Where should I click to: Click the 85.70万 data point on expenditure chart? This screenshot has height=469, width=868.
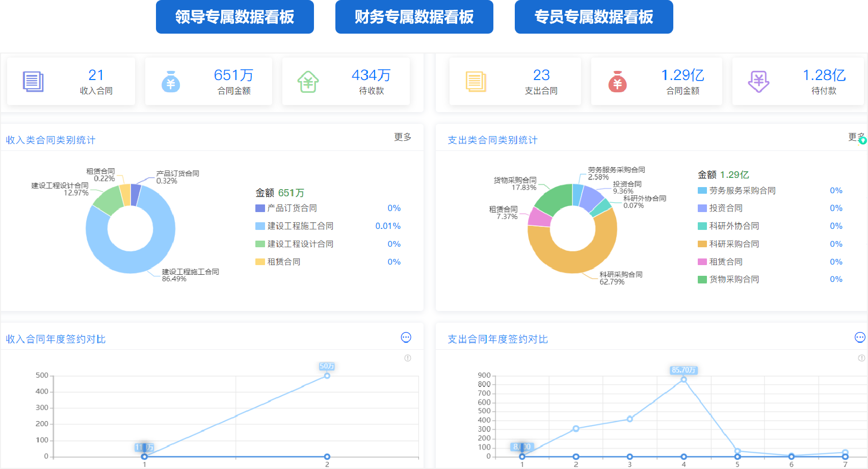pyautogui.click(x=683, y=379)
